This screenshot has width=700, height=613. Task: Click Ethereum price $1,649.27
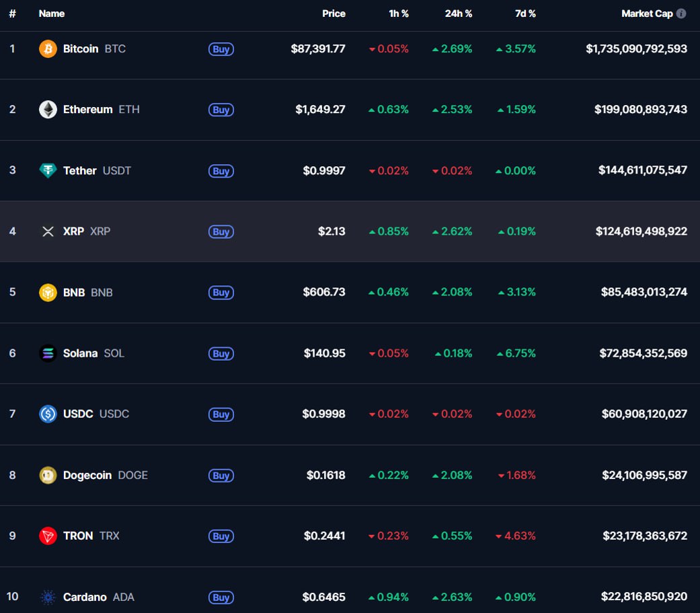(320, 110)
